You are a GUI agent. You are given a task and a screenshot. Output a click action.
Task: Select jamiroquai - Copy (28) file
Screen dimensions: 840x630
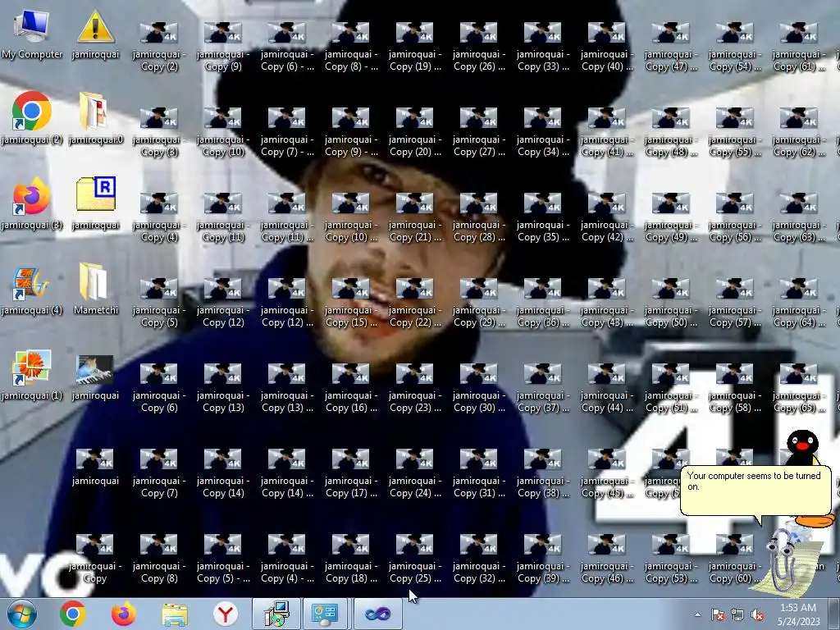tap(478, 217)
